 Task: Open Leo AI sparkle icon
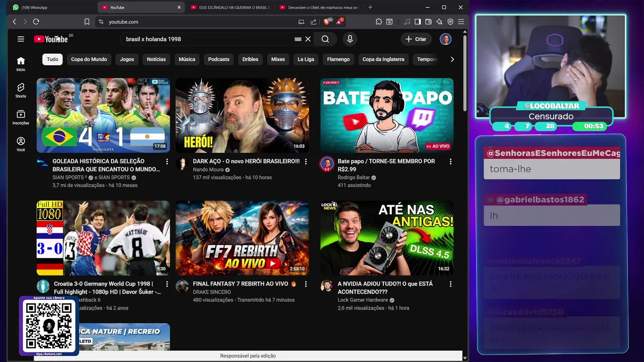click(x=439, y=22)
